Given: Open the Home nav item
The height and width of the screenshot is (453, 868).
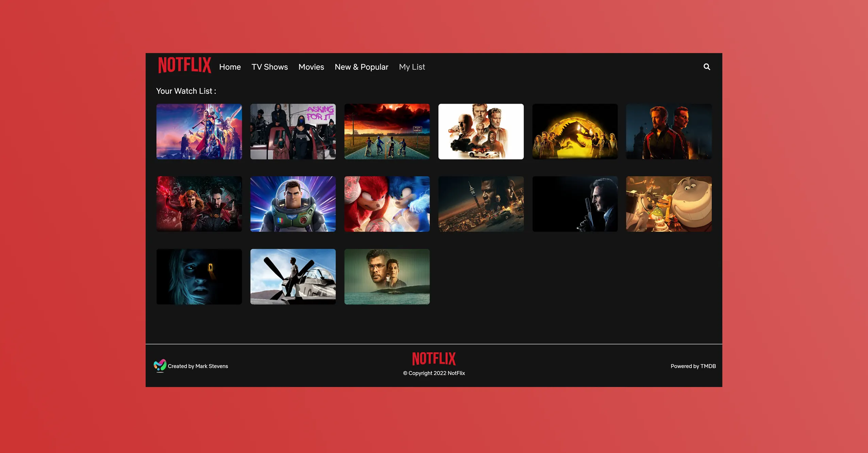Looking at the screenshot, I should point(230,67).
